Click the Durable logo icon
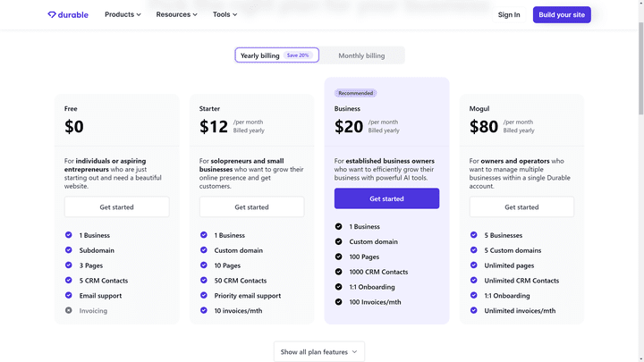The image size is (644, 362). point(52,15)
